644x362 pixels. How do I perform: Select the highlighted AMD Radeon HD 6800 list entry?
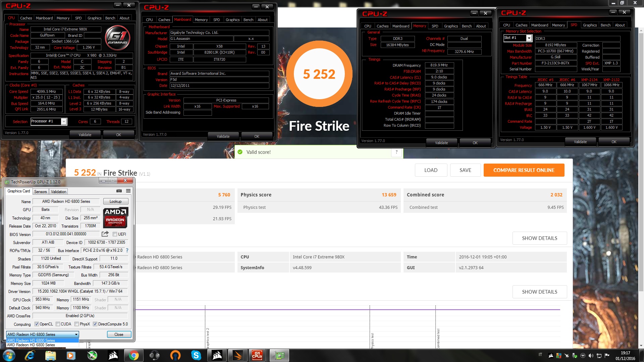pos(43,341)
